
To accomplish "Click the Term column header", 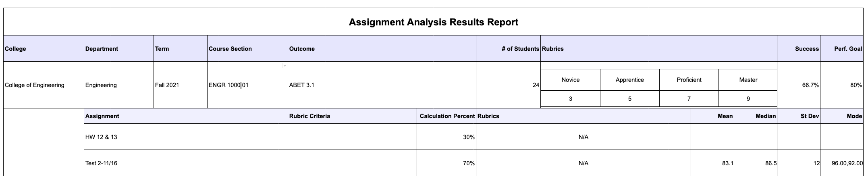I will coord(162,49).
